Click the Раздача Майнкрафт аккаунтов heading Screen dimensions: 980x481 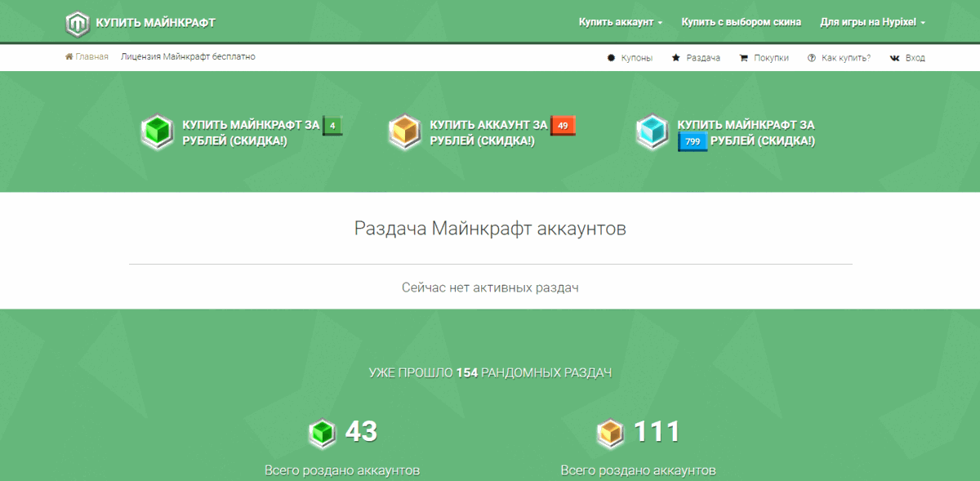click(x=490, y=228)
